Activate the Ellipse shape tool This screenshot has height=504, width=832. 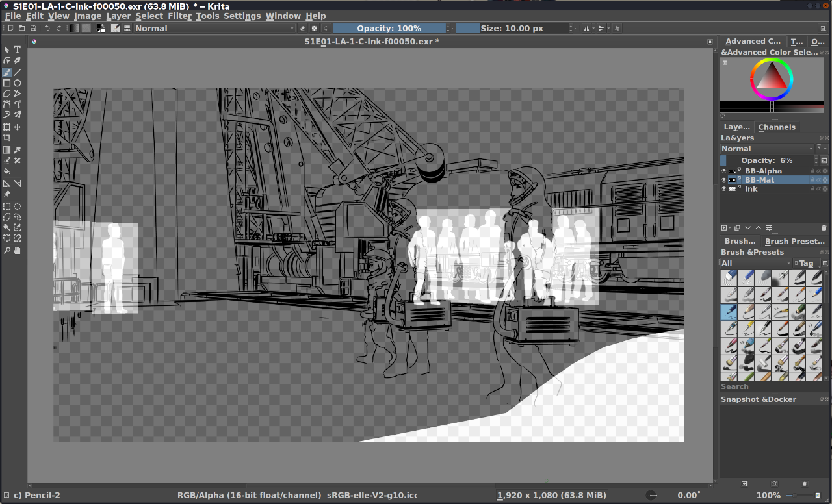[18, 83]
